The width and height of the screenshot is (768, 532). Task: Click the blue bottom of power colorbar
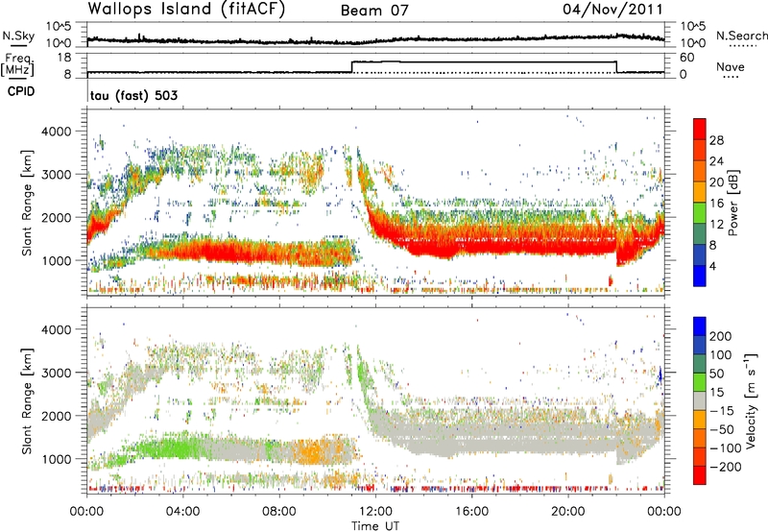700,276
